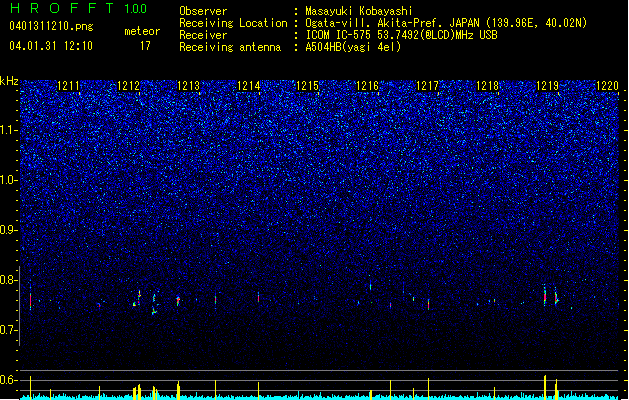Viewport: 629px width, 400px height.
Task: Click time marker 1216
Action: coord(367,86)
